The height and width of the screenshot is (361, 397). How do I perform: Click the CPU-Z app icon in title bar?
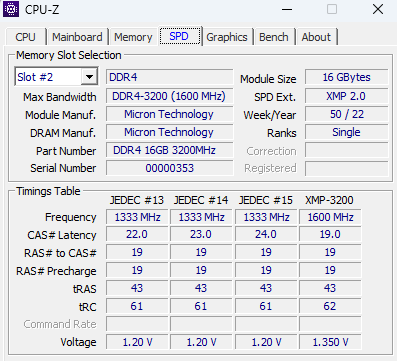(x=11, y=9)
